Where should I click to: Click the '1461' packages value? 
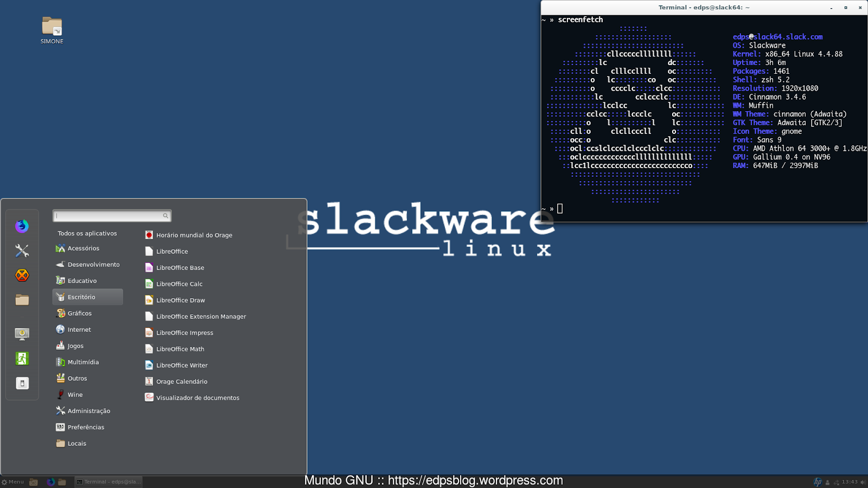(x=782, y=71)
